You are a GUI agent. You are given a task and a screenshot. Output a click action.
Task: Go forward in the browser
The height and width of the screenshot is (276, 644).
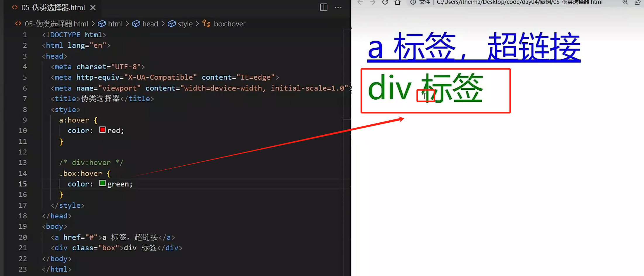point(372,2)
